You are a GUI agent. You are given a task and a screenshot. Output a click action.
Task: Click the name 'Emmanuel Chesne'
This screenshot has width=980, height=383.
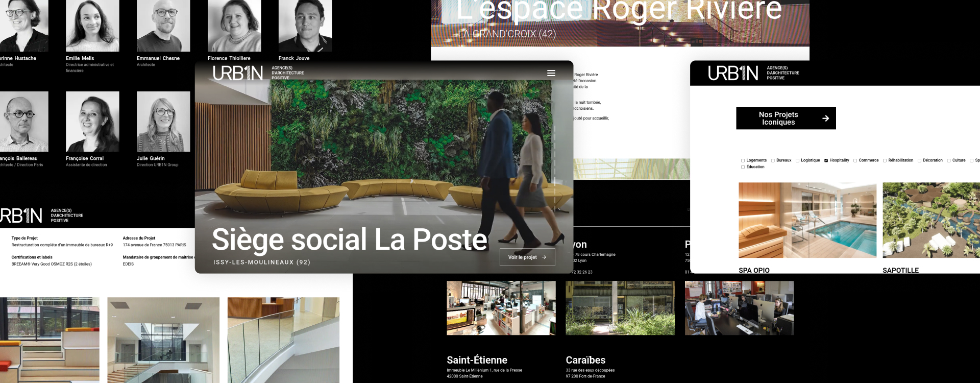pyautogui.click(x=158, y=58)
